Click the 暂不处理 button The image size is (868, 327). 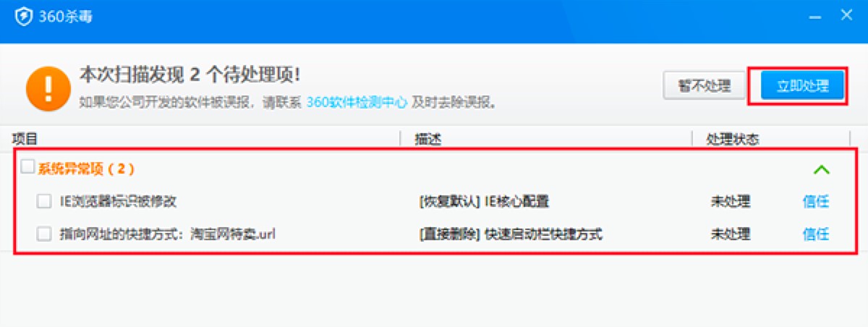(x=704, y=86)
